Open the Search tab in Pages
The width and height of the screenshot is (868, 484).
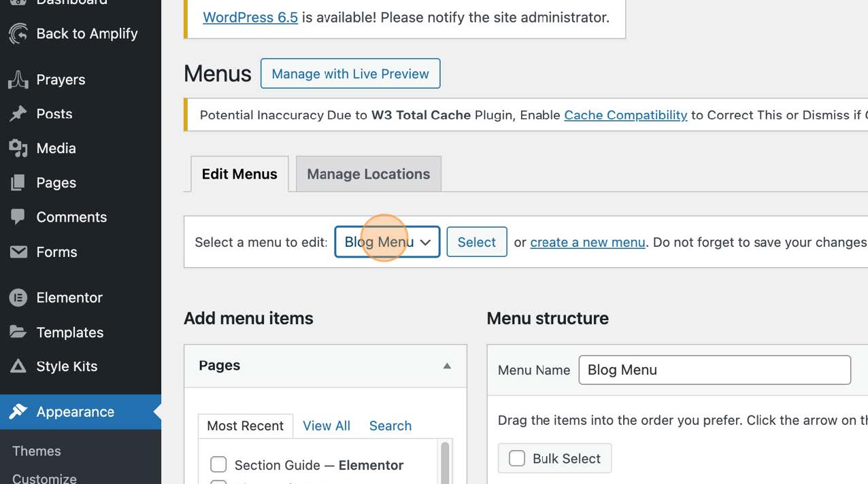pyautogui.click(x=390, y=426)
